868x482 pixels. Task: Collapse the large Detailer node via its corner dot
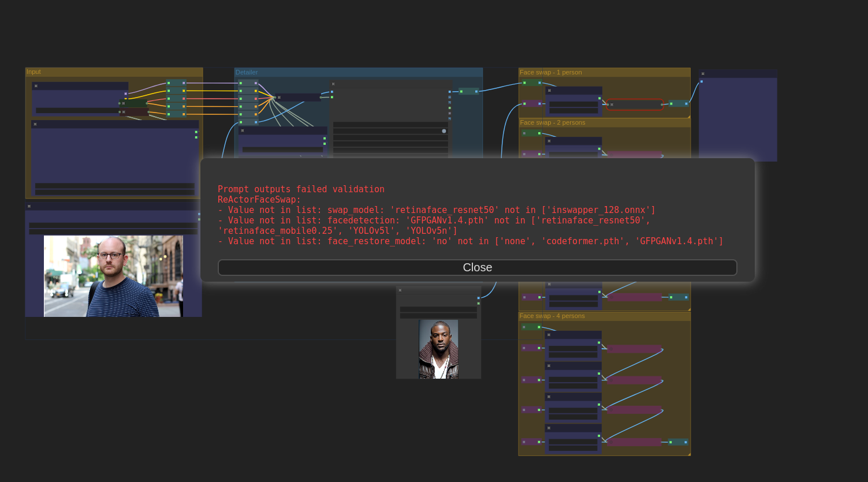tap(333, 84)
